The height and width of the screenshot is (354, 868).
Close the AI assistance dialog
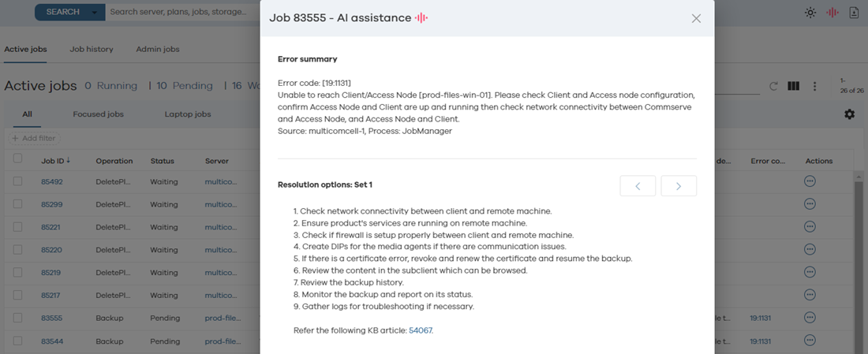(x=696, y=18)
